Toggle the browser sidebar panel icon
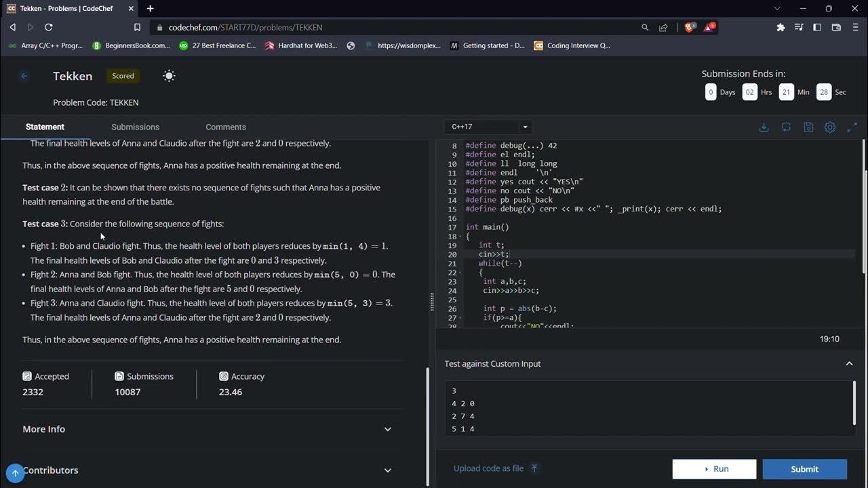Screen dimensions: 868x488 point(817,27)
